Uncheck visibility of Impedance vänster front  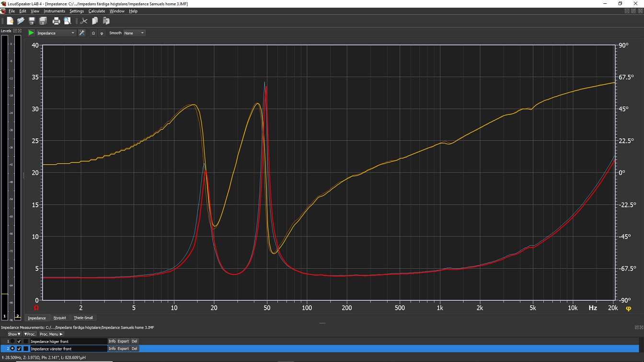(x=19, y=349)
